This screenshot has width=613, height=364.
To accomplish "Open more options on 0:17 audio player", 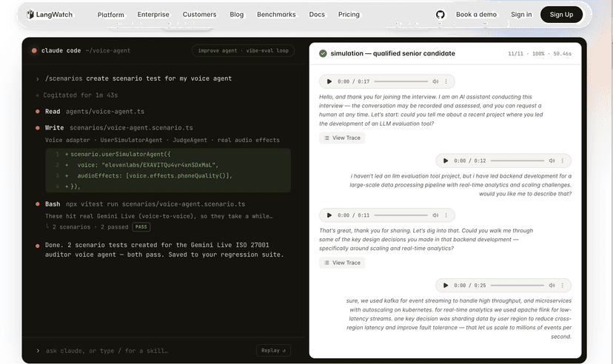I will pyautogui.click(x=446, y=81).
